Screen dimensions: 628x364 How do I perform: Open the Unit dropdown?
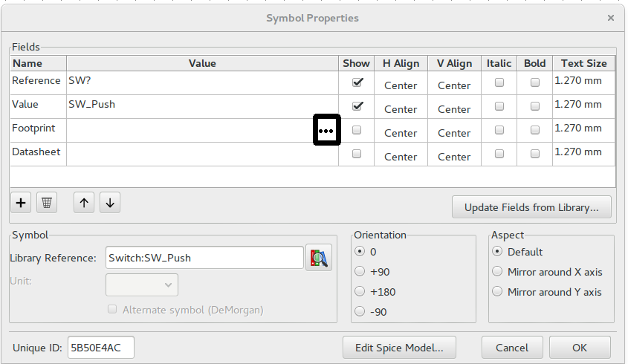coord(142,285)
